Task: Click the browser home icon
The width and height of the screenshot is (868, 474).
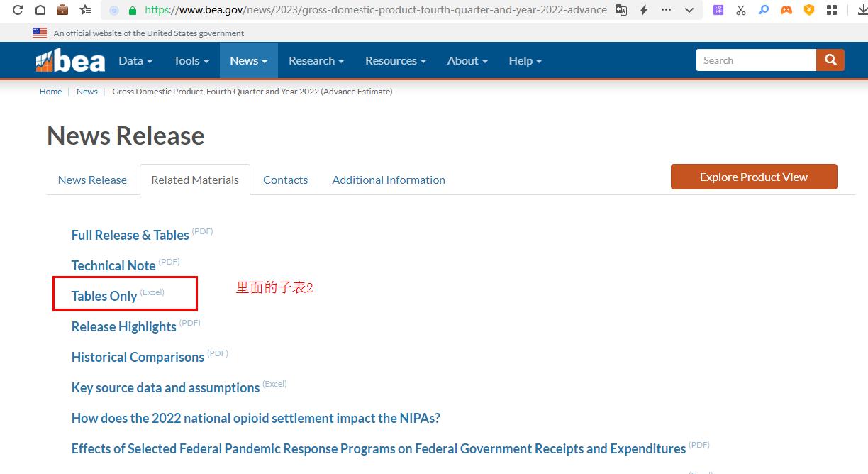Action: 39,10
